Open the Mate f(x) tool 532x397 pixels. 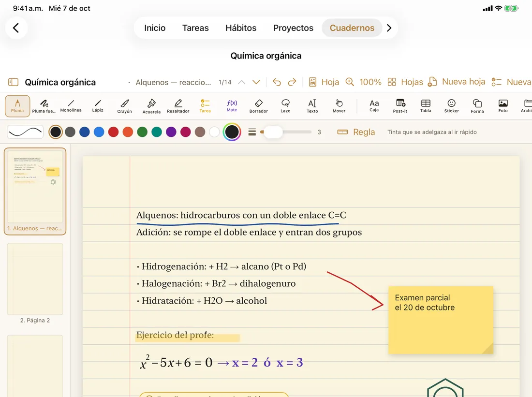tap(232, 106)
